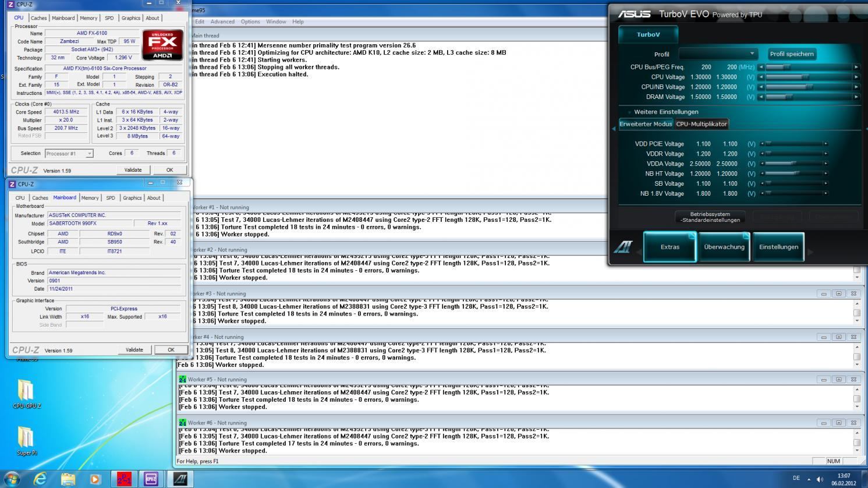
Task: Open the Memory tab in top CPU-Z
Action: (x=88, y=18)
